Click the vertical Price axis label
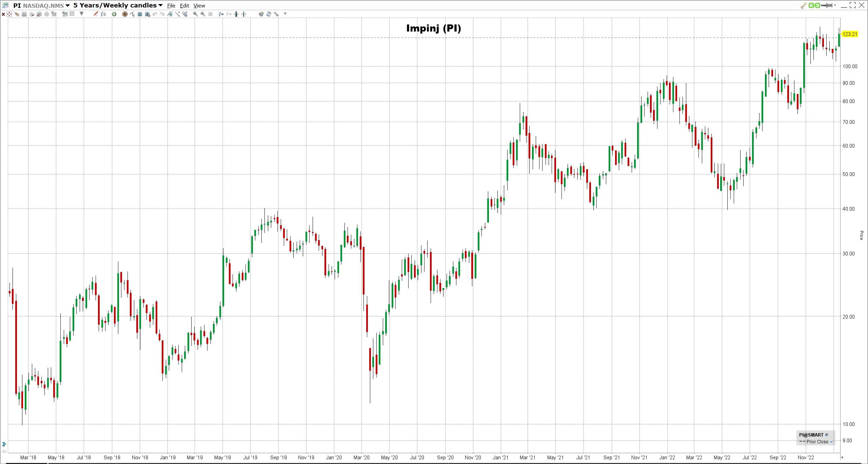The height and width of the screenshot is (464, 868). click(861, 235)
